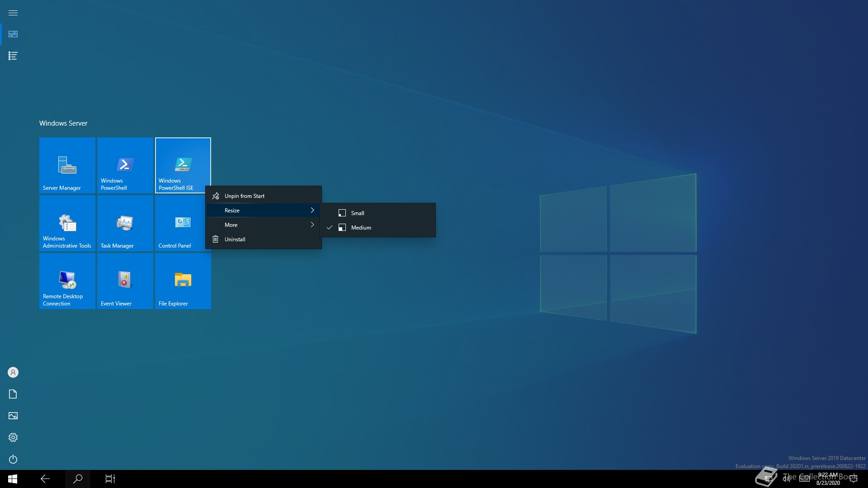Open the taskbar Search icon
This screenshot has width=868, height=488.
[x=78, y=479]
